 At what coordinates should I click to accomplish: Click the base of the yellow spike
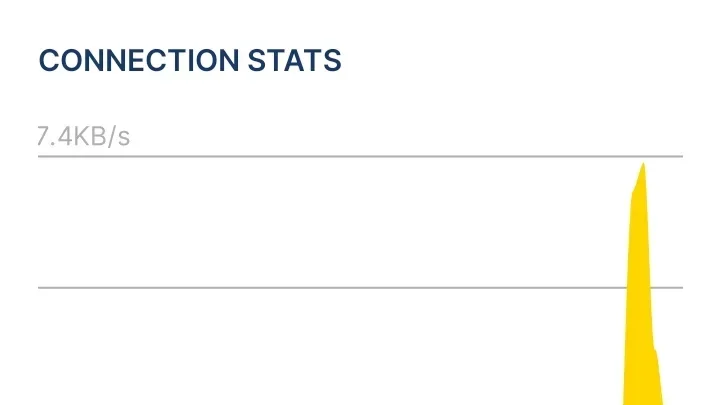coord(643,398)
